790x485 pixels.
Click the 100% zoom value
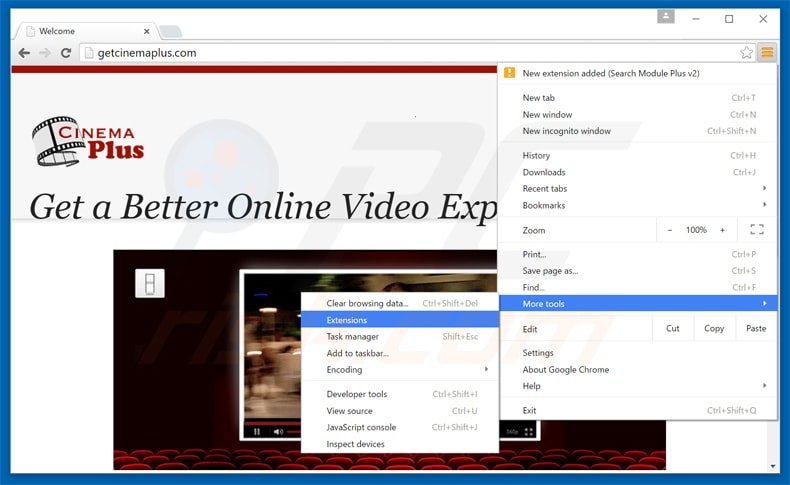696,230
